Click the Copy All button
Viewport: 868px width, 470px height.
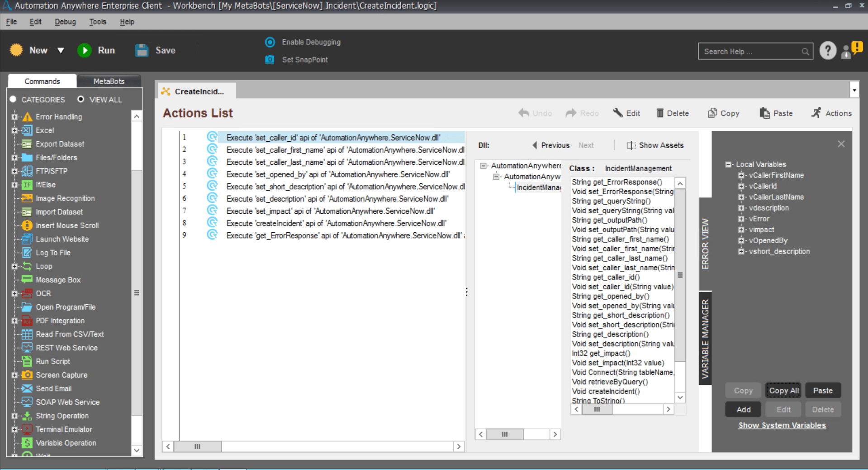(783, 390)
